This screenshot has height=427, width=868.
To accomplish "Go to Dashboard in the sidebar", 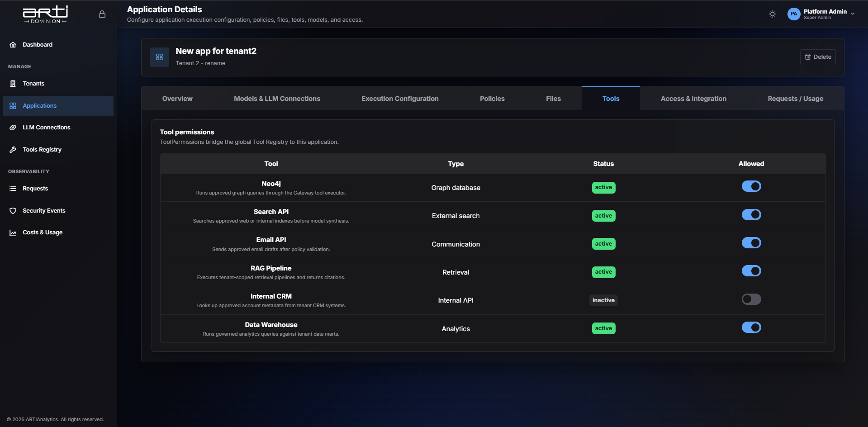I will coord(58,44).
